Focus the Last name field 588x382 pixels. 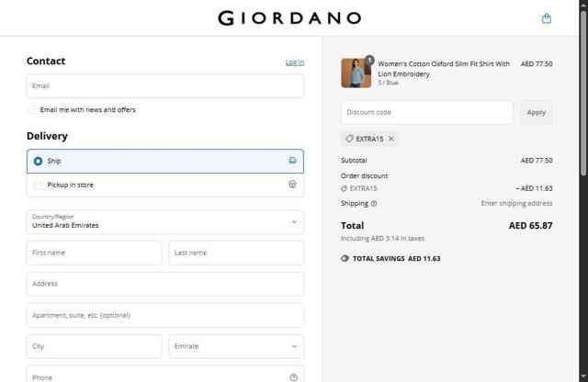pos(236,253)
